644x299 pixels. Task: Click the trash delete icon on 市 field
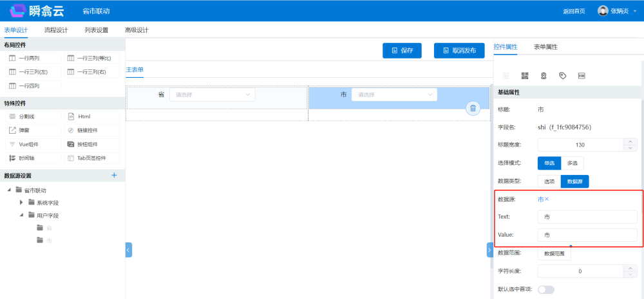pyautogui.click(x=473, y=109)
